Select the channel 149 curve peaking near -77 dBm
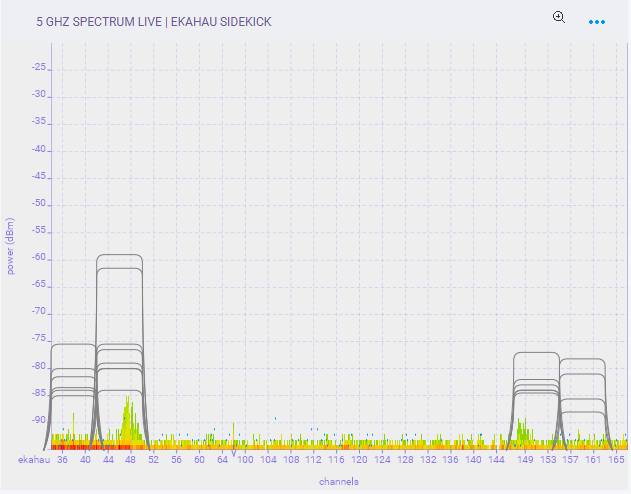 tap(536, 353)
